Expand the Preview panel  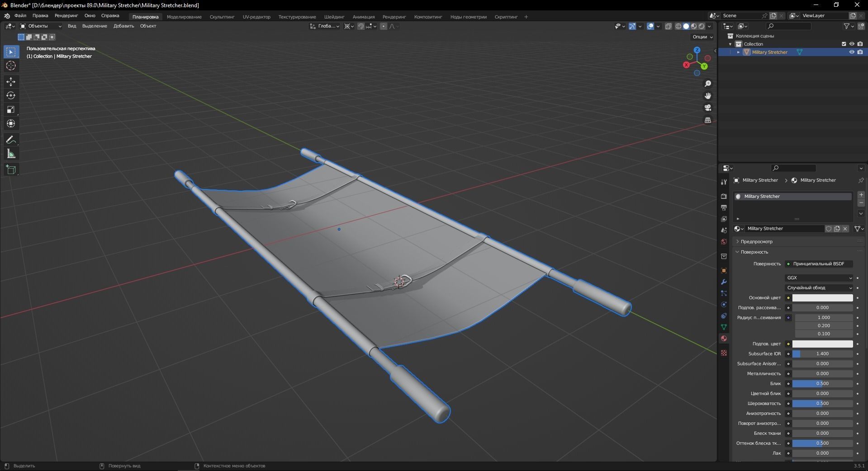[756, 241]
